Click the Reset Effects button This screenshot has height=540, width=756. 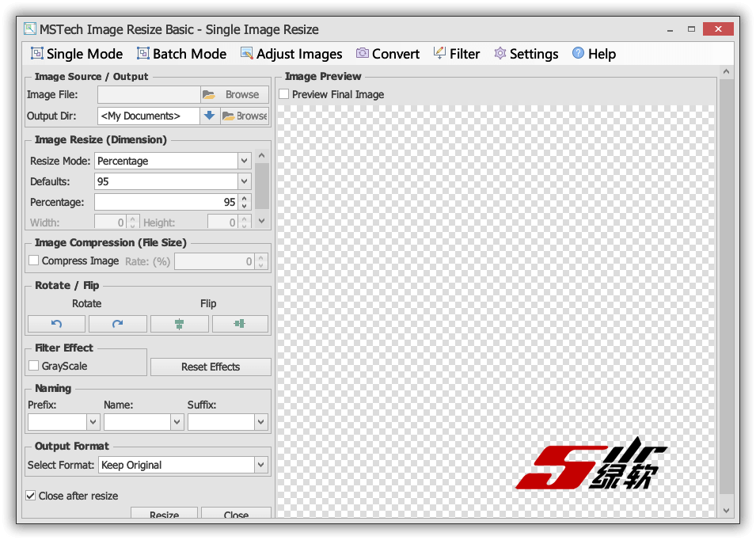coord(211,367)
